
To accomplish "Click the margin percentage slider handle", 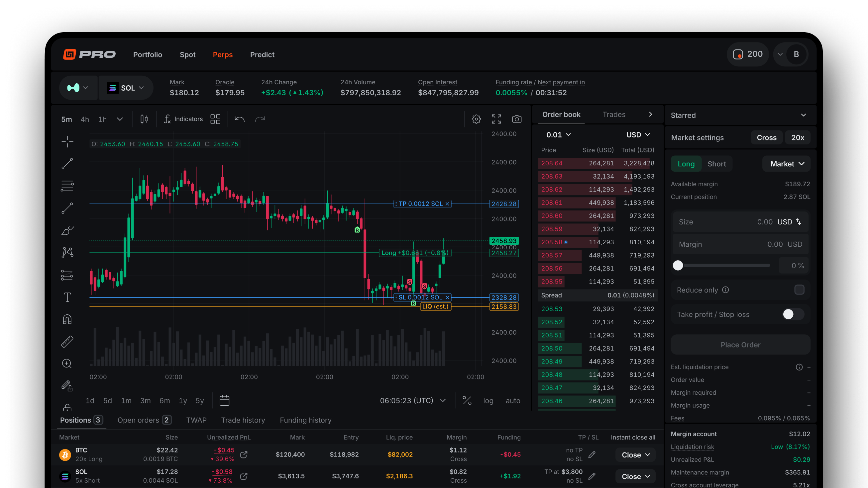I will pos(678,266).
